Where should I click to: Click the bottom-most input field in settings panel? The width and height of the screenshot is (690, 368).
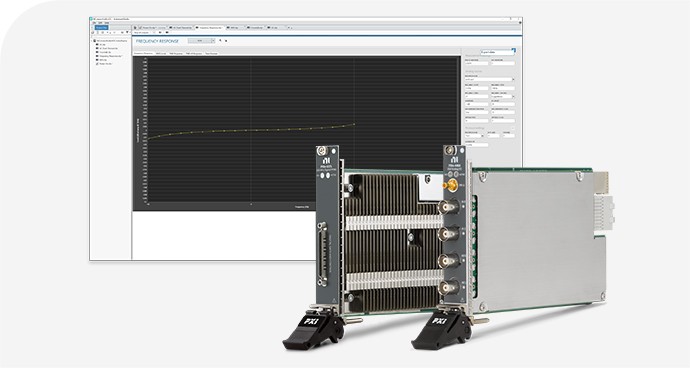click(x=477, y=144)
